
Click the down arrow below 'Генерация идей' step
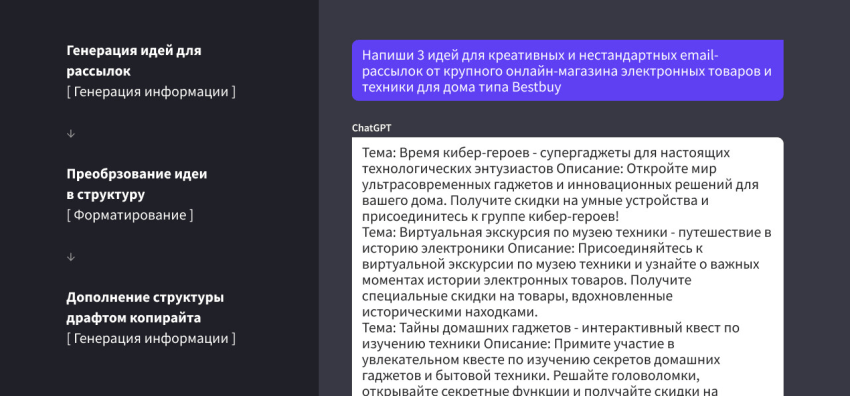click(70, 134)
